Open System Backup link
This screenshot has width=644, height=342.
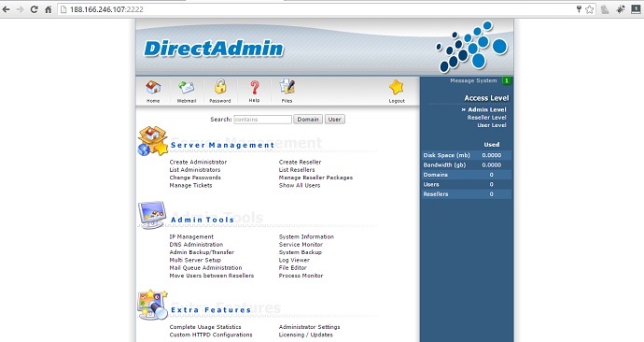301,252
